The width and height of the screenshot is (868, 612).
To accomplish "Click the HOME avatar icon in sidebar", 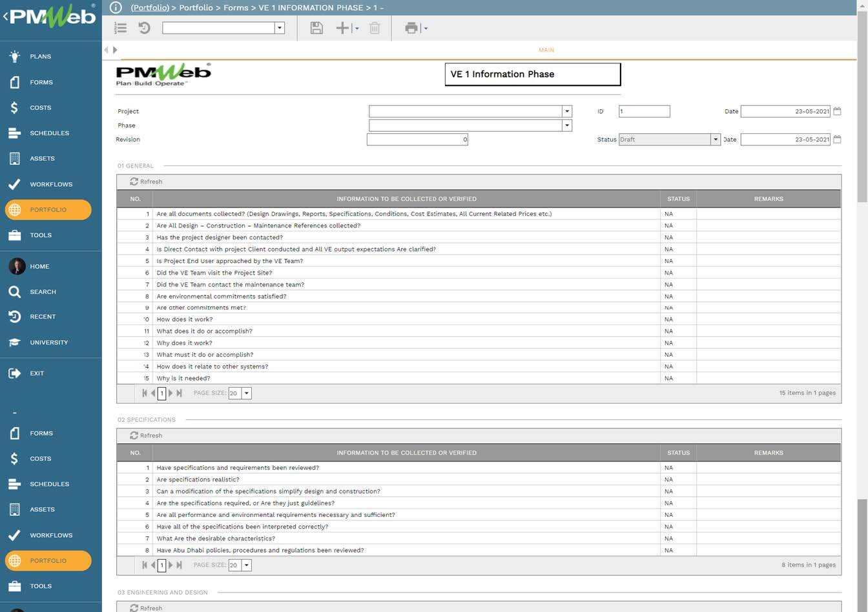I will [16, 266].
